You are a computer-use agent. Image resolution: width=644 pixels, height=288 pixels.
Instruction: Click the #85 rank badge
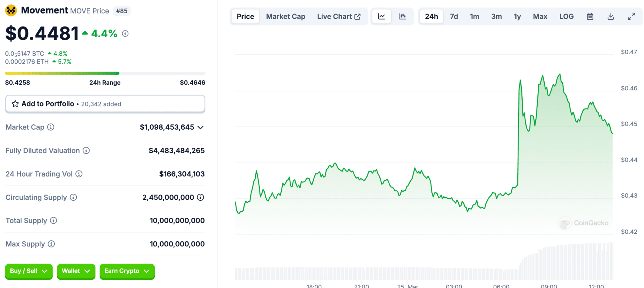(x=122, y=11)
